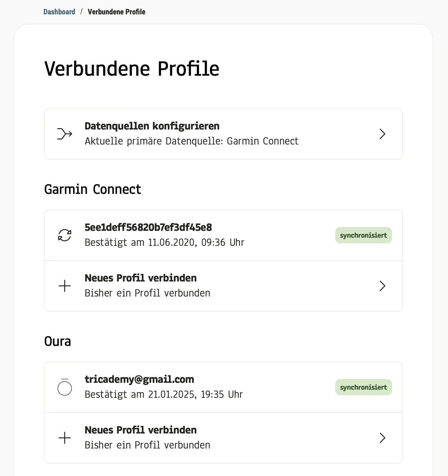Go back to Dashboard via breadcrumb

(59, 12)
